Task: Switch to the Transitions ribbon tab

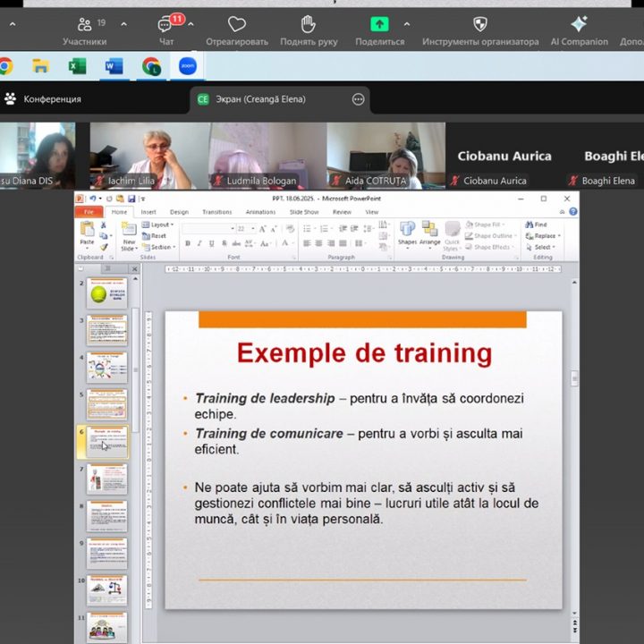Action: tap(216, 212)
